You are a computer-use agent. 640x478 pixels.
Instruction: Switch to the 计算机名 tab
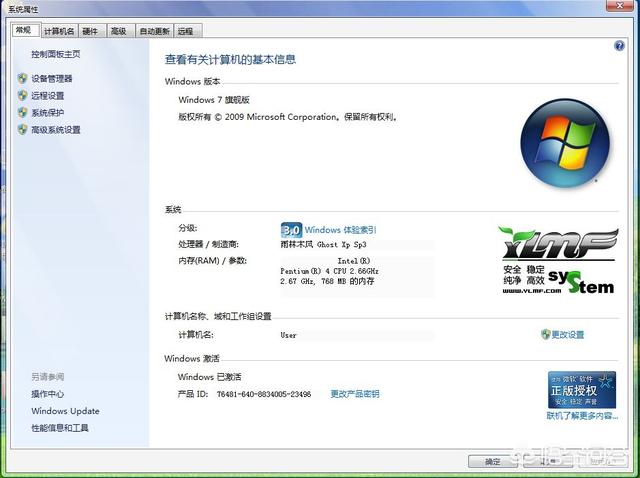tap(59, 31)
